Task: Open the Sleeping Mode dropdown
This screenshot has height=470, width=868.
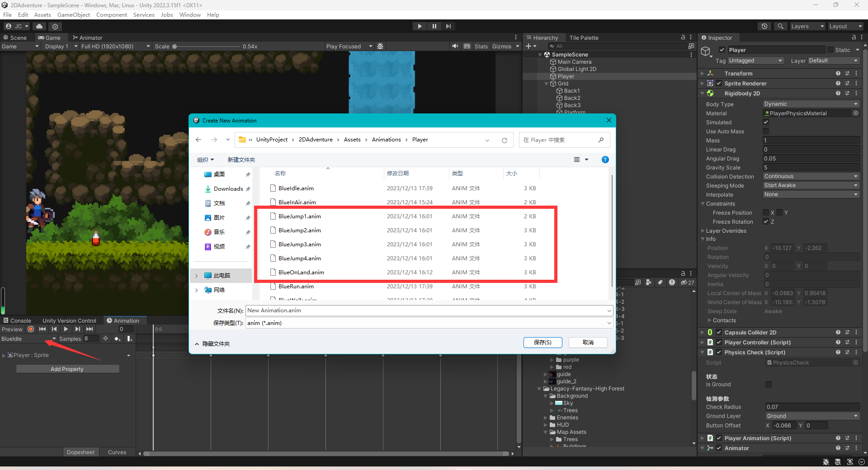Action: (811, 185)
